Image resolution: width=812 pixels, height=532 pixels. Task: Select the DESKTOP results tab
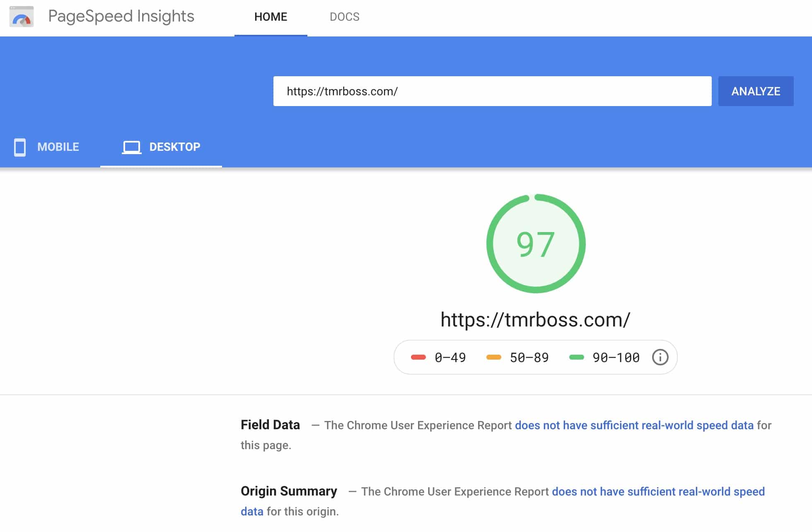[x=161, y=147]
